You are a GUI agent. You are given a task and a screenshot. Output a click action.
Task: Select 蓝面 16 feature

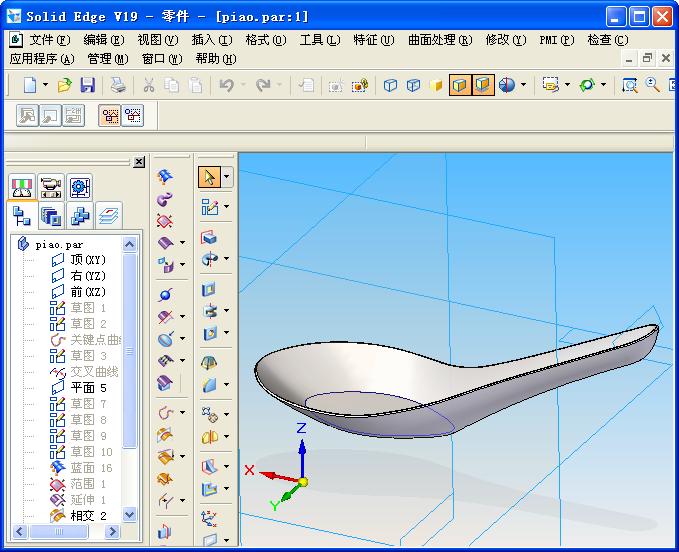tap(91, 468)
